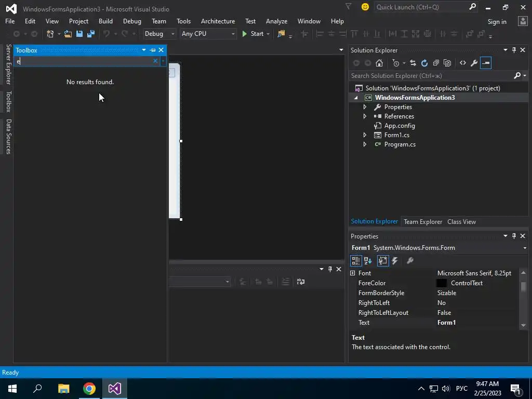
Task: Click the Windows Start button
Action: (12, 389)
